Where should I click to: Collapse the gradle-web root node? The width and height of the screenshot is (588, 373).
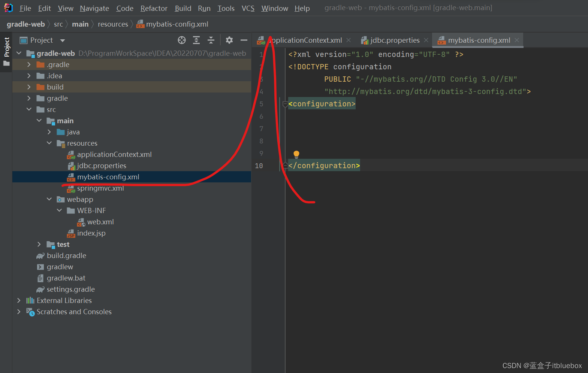coord(19,53)
